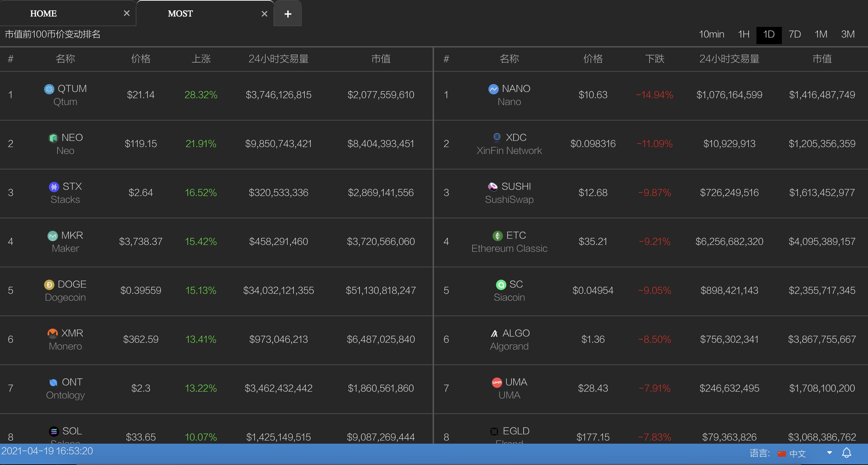Screen dimensions: 868x465
Task: Click the China flag language icon
Action: click(782, 454)
